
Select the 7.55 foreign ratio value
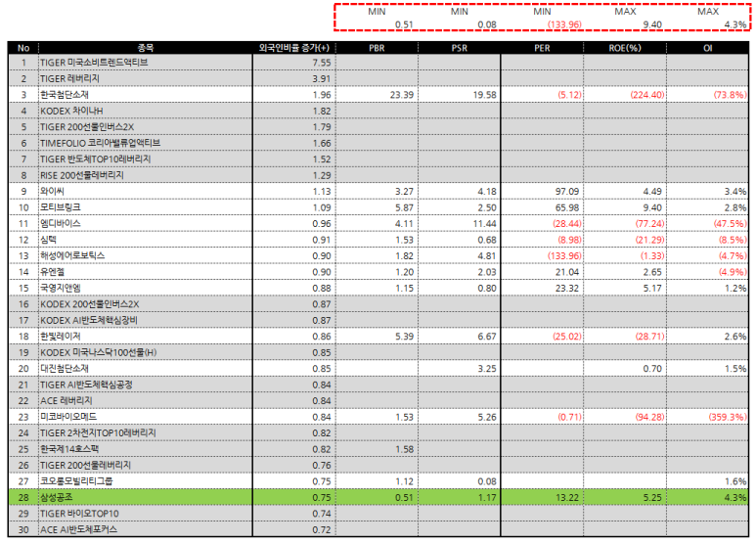pos(322,63)
